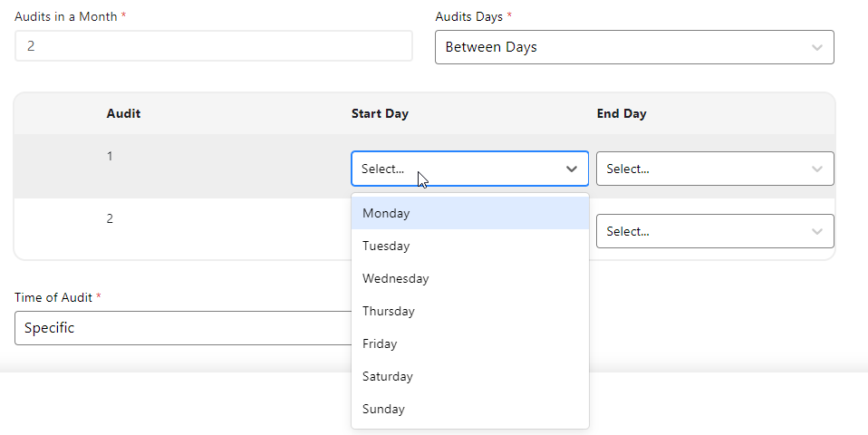Image resolution: width=868 pixels, height=435 pixels.
Task: Click the chevron arrow in Audits Days box
Action: click(817, 47)
